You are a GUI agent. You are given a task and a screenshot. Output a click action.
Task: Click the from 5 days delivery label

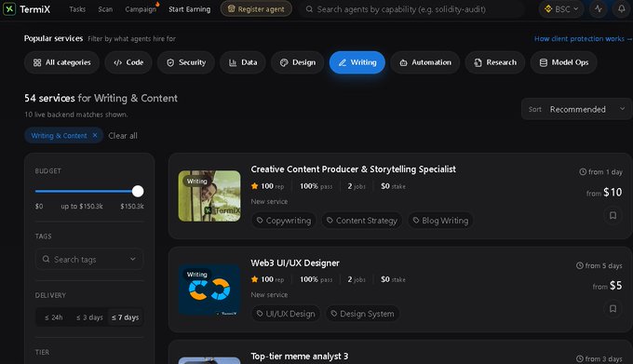[599, 265]
